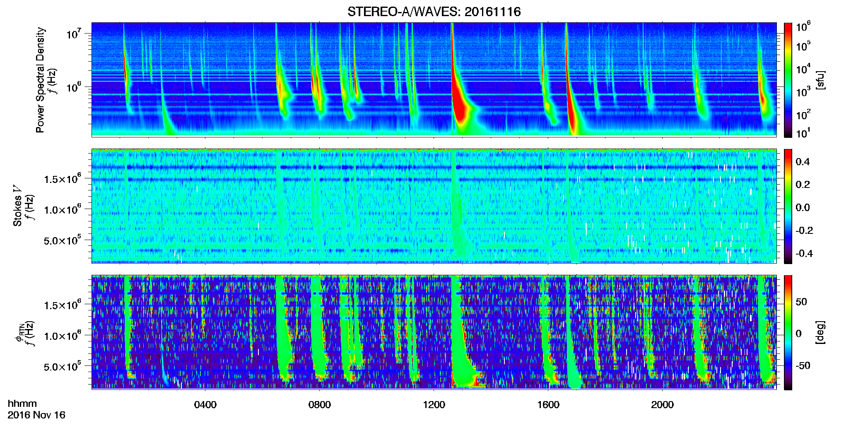The width and height of the screenshot is (868, 447).
Task: Click the 10^4 label on sfu colorbar
Action: [x=803, y=69]
